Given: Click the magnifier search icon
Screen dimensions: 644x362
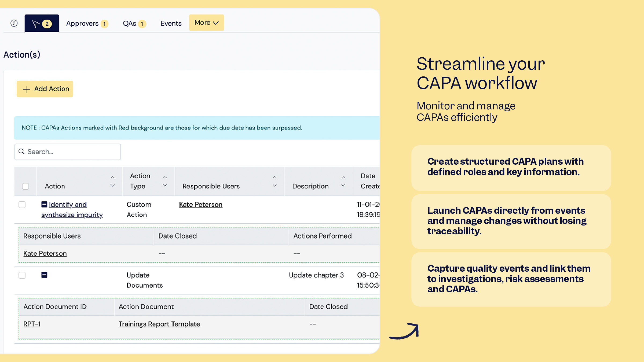Looking at the screenshot, I should pos(21,152).
